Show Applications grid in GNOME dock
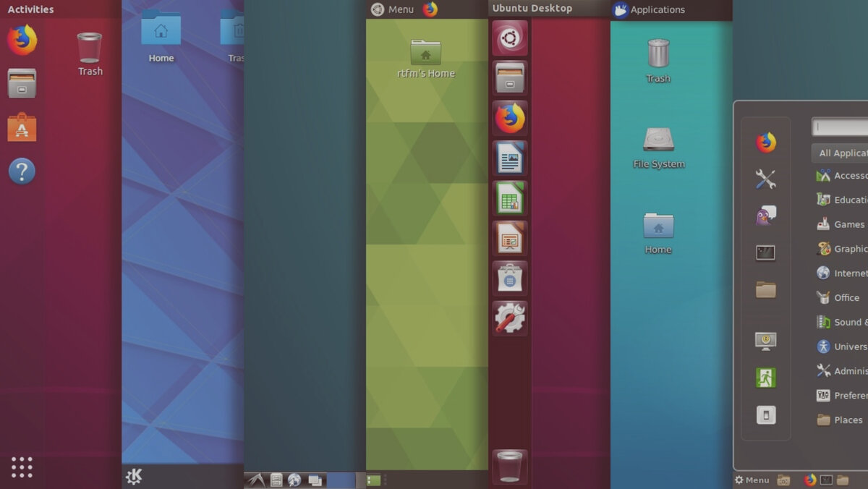 22,467
